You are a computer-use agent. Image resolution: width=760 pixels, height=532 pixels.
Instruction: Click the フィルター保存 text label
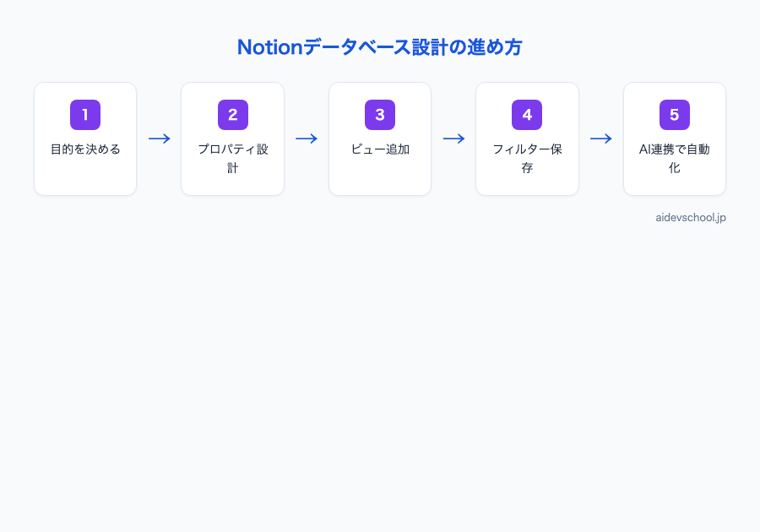[527, 157]
